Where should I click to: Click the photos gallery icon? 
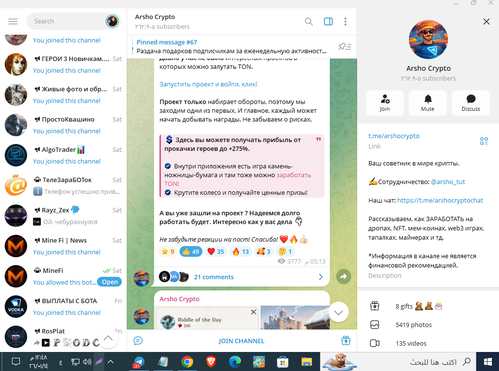pos(375,325)
